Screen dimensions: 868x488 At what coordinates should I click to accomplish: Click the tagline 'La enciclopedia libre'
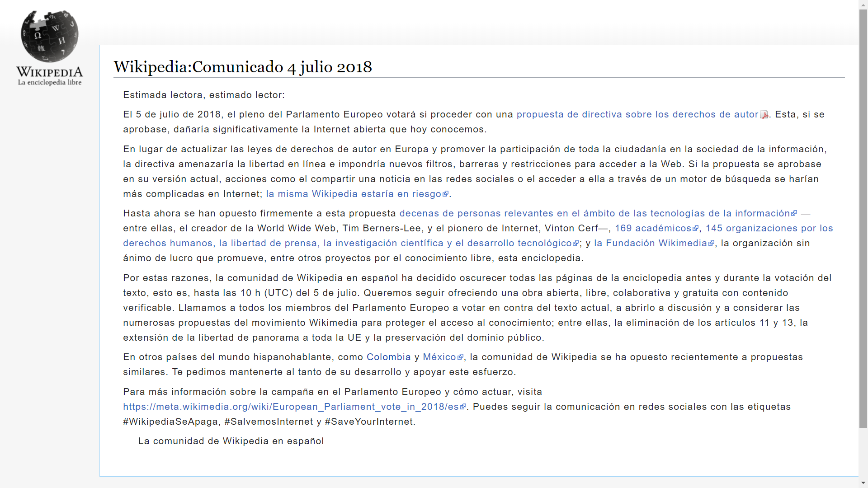[50, 82]
